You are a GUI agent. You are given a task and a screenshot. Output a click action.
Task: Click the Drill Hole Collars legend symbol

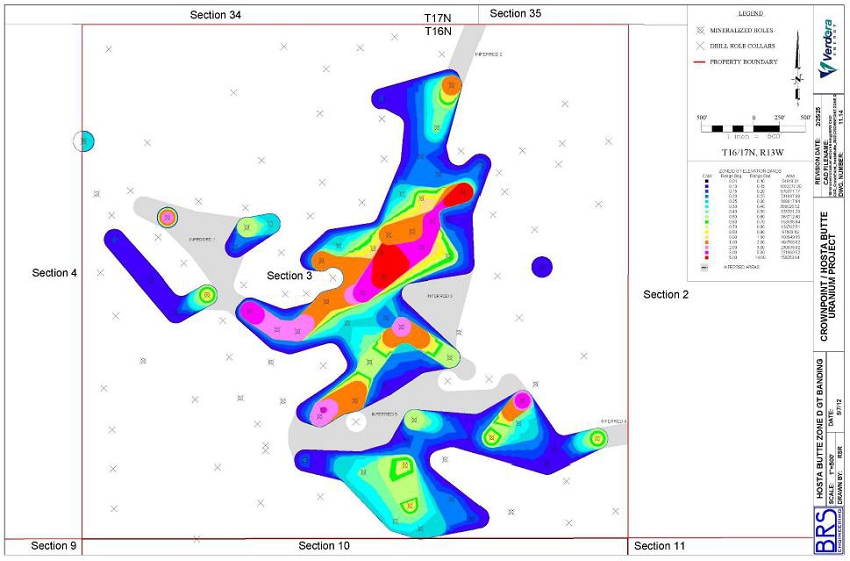(x=700, y=46)
